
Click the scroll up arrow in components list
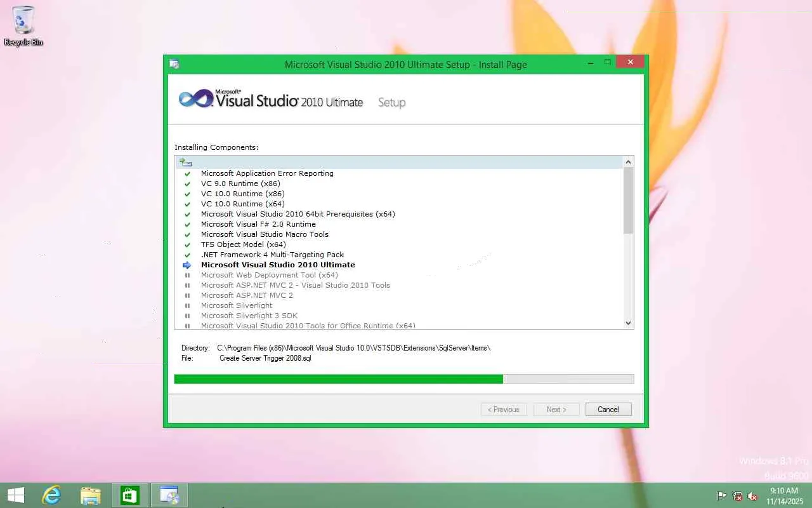tap(628, 162)
